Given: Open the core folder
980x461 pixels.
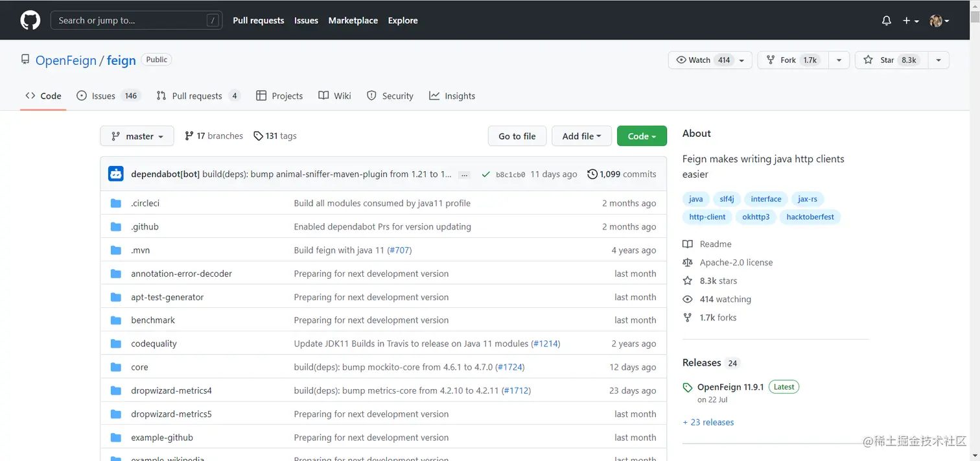Looking at the screenshot, I should (x=139, y=367).
